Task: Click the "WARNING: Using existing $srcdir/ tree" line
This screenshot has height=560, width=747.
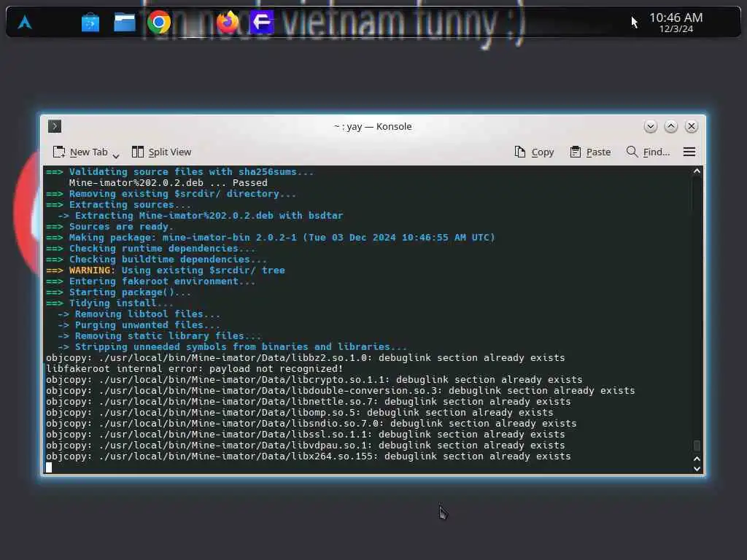Action: click(166, 271)
